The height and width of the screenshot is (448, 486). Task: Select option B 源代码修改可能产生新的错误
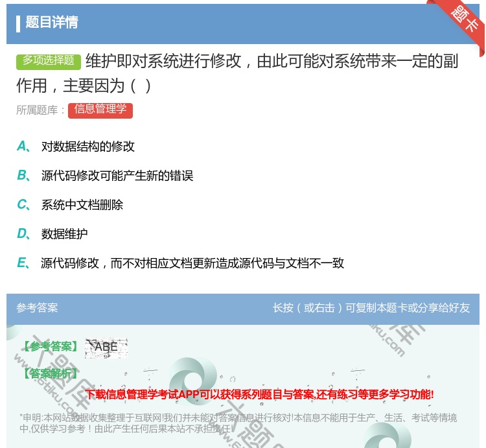[x=117, y=176]
